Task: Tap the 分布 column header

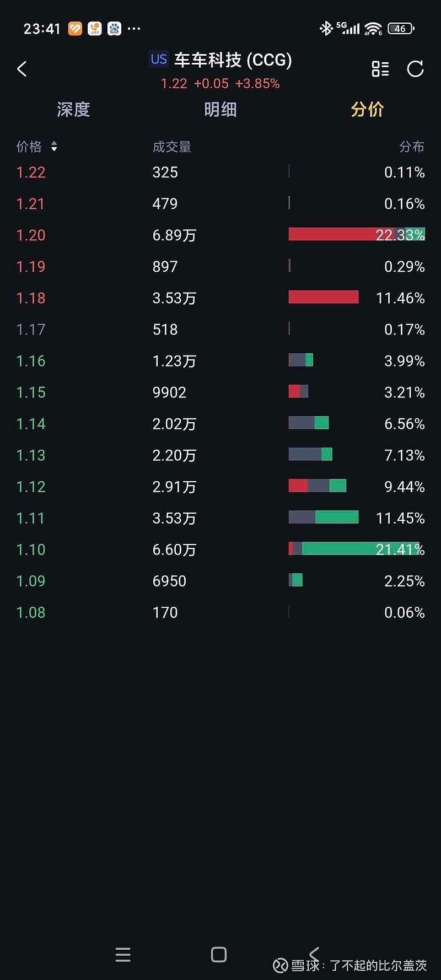Action: pos(412,147)
